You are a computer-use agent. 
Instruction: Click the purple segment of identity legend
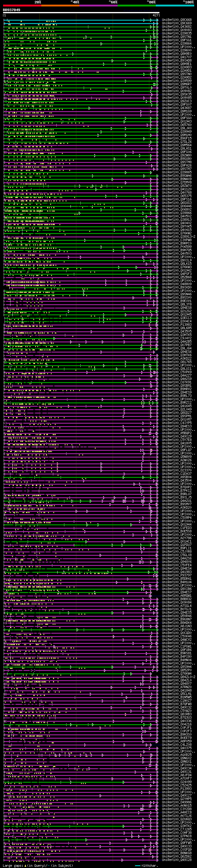[99, 6]
